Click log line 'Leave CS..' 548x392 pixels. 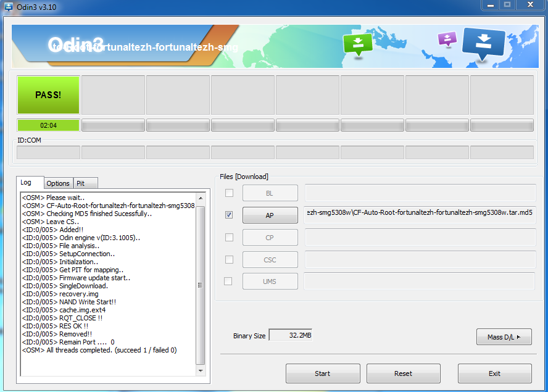51,222
